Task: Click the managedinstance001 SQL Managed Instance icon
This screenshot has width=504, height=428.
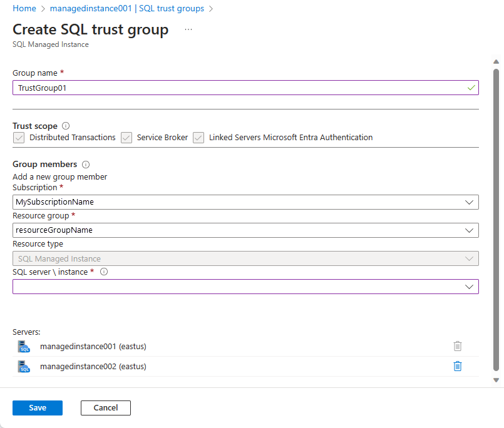Action: (x=24, y=345)
